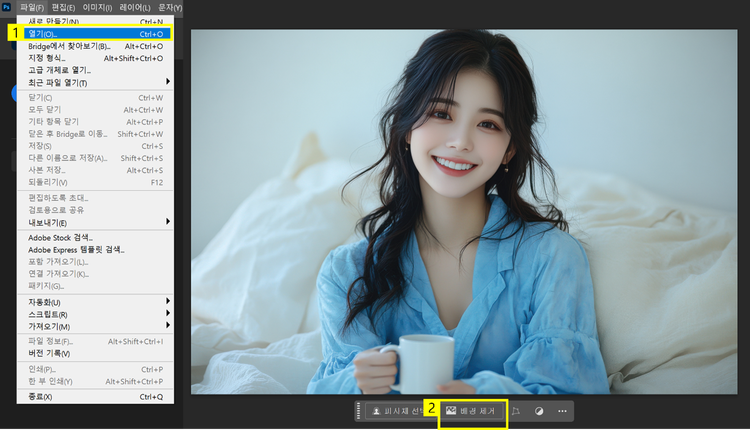Select 고급 개체로 열기...
The image size is (750, 430).
coord(95,70)
